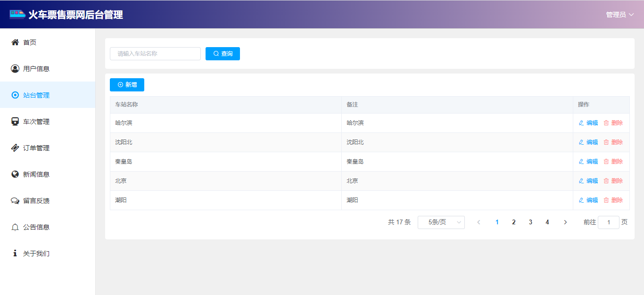The height and width of the screenshot is (295, 644).
Task: Open the 站台管理 menu item
Action: (x=36, y=95)
